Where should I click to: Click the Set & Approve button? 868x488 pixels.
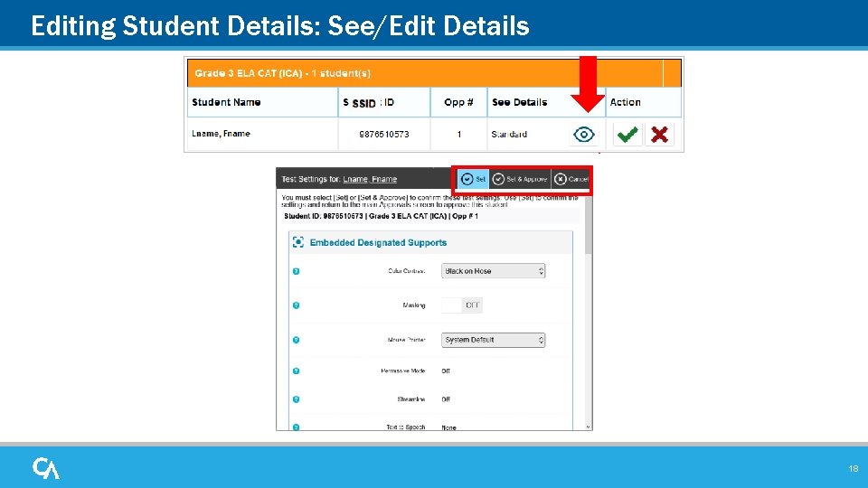[520, 179]
